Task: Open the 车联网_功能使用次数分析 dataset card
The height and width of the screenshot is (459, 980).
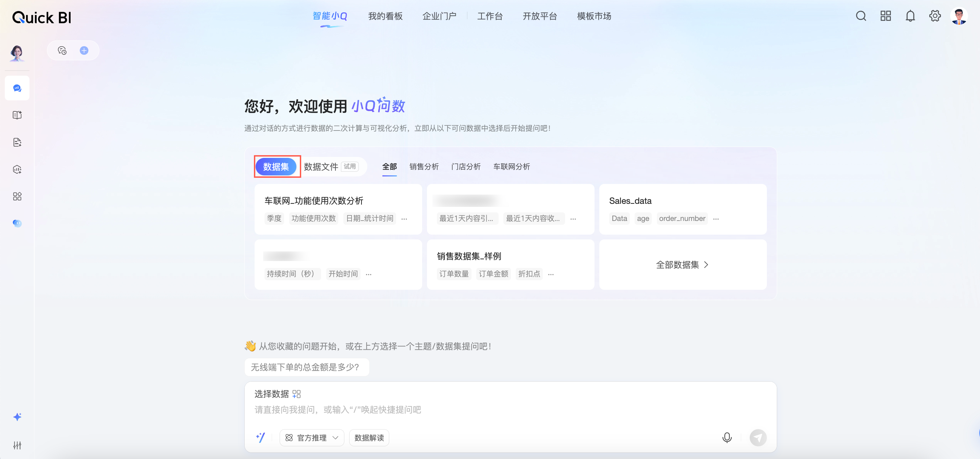Action: click(x=338, y=209)
